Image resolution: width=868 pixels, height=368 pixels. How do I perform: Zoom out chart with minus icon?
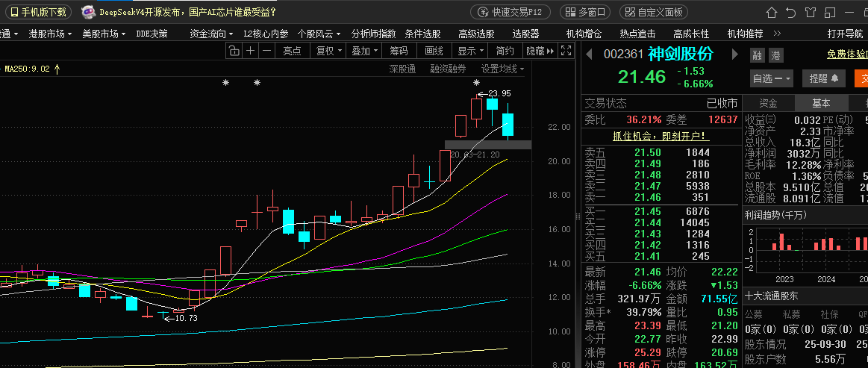(x=267, y=51)
